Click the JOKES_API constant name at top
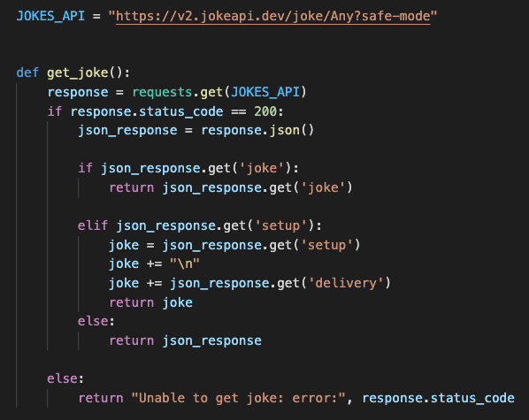Image resolution: width=529 pixels, height=420 pixels. (50, 16)
